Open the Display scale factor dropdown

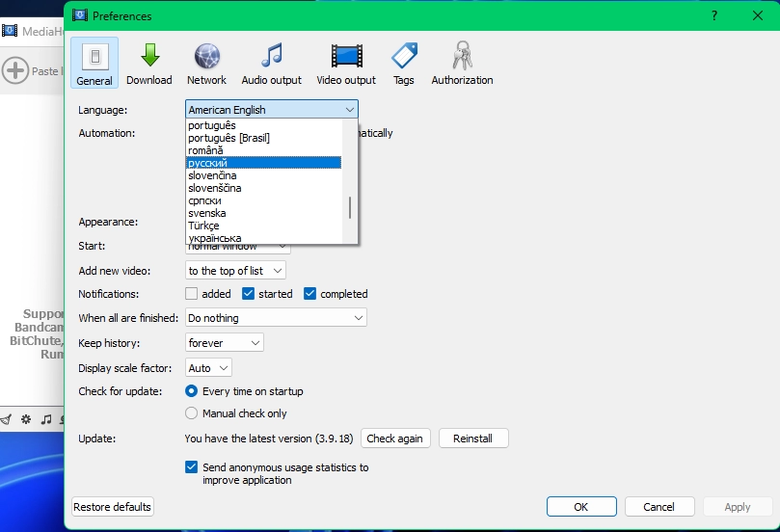tap(209, 368)
